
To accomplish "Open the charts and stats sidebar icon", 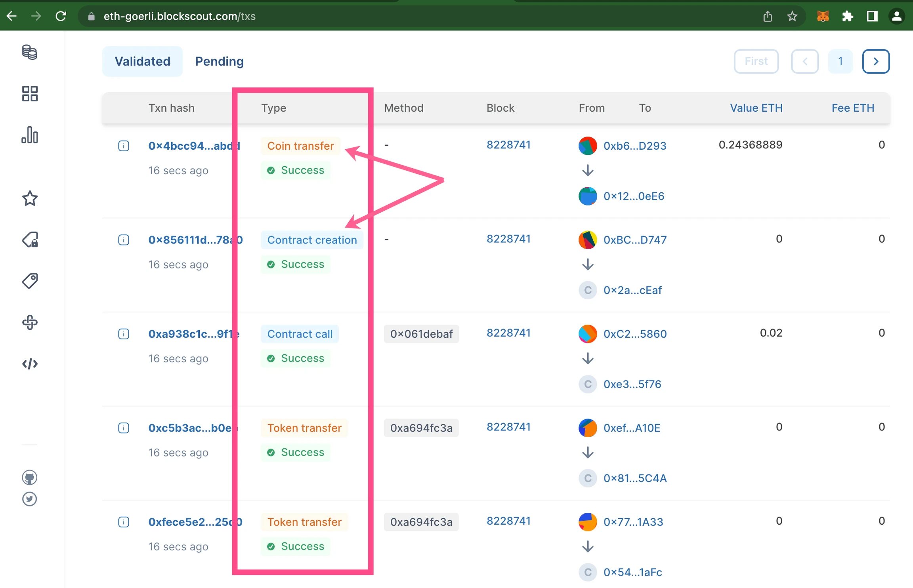I will (30, 135).
